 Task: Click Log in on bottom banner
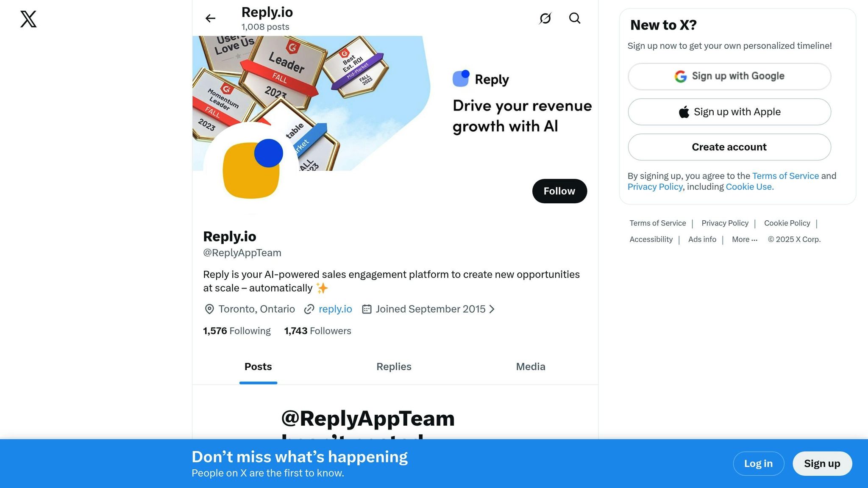click(758, 463)
